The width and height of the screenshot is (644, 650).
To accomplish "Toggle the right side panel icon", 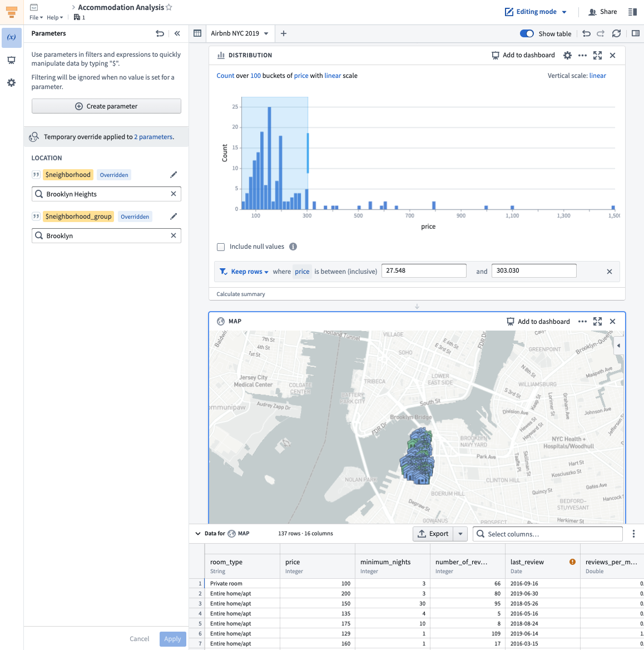I will pyautogui.click(x=636, y=33).
